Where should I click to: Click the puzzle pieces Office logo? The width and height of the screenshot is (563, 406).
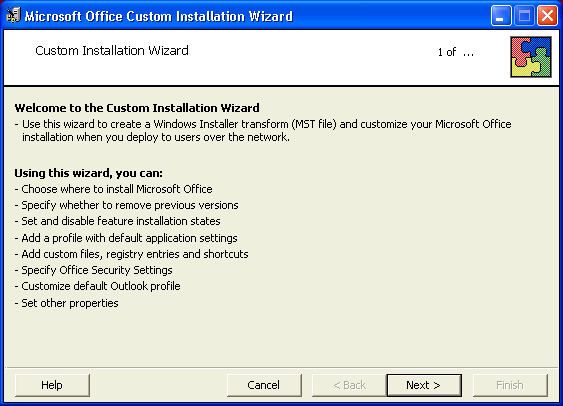(x=531, y=57)
